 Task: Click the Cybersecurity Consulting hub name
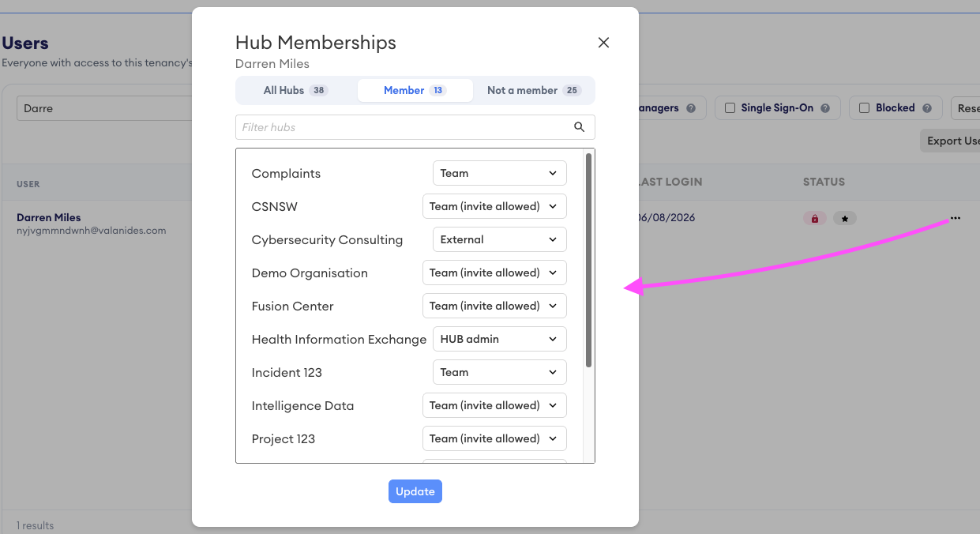tap(327, 240)
